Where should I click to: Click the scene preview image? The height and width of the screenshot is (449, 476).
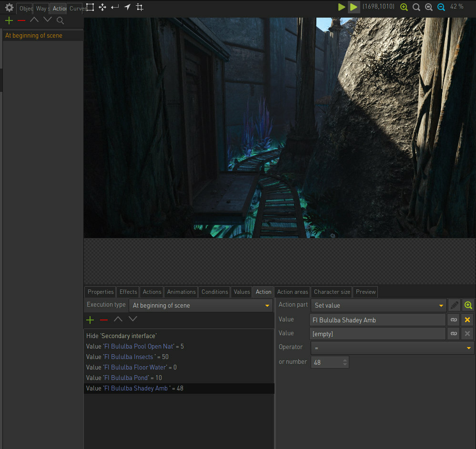[280, 128]
